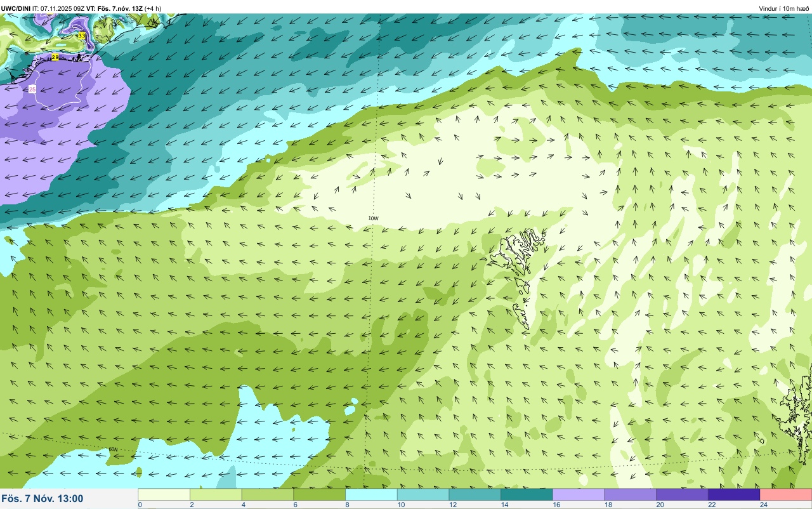Click the dark green 6–8 legend swatch

pyautogui.click(x=320, y=494)
